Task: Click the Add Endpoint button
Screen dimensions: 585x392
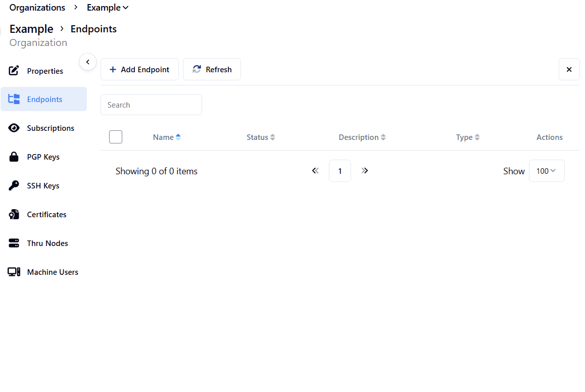Action: pyautogui.click(x=139, y=70)
